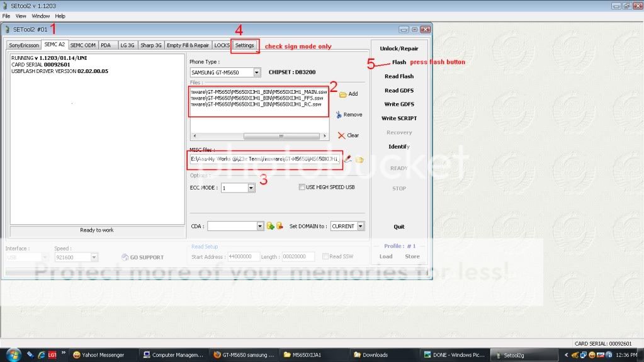Open Internet Explorer quick launch icon

click(41, 354)
